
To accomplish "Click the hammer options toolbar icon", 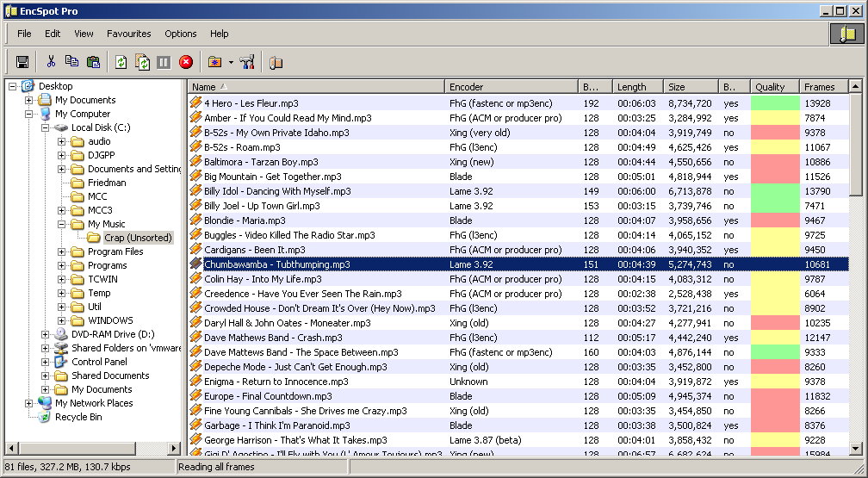I will (247, 62).
